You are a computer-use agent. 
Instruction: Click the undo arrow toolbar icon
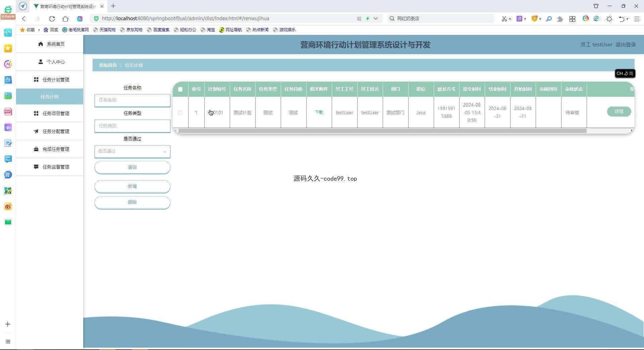pyautogui.click(x=622, y=19)
